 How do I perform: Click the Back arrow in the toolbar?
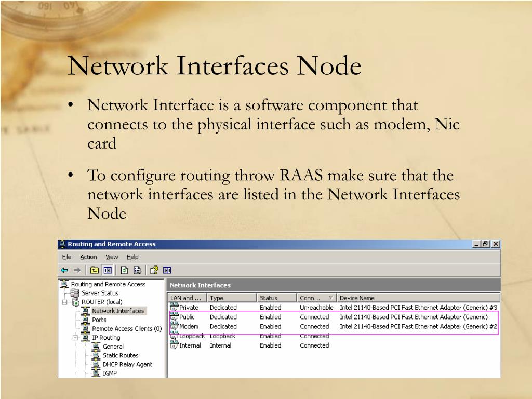pos(64,270)
